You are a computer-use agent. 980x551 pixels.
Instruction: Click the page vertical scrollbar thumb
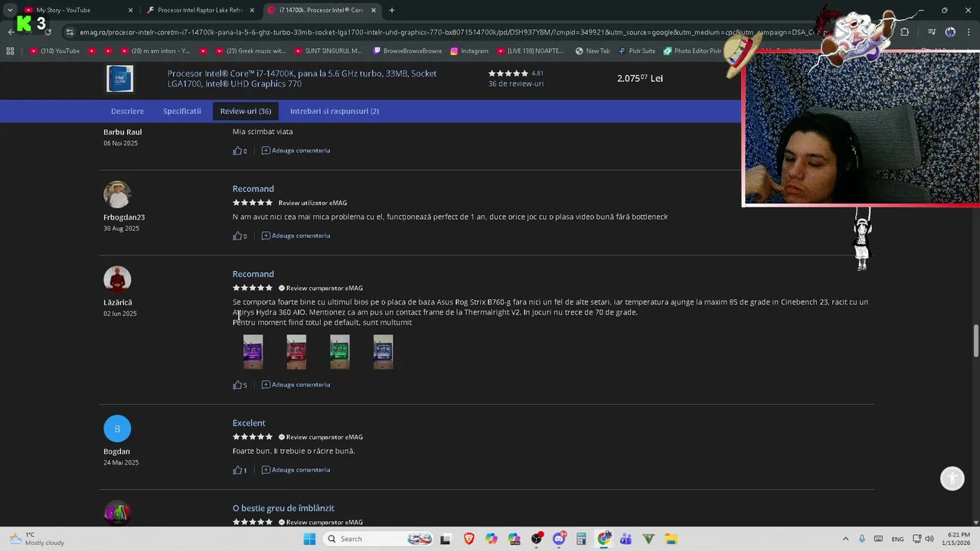975,341
